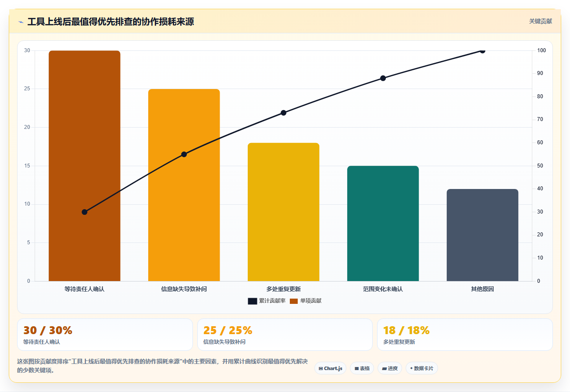Screen dimensions: 570x392
Task: Open the 18 / 18% data card
Action: 465,335
